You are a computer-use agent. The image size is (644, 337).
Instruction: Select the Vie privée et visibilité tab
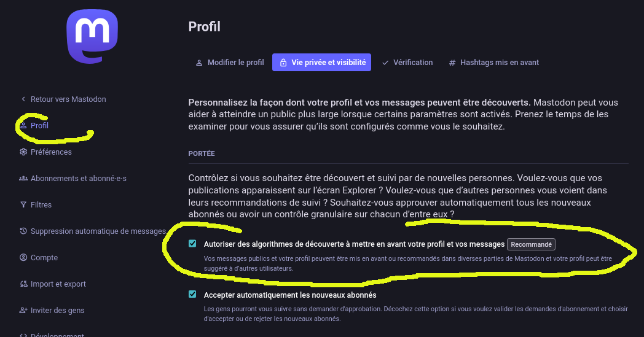click(321, 63)
